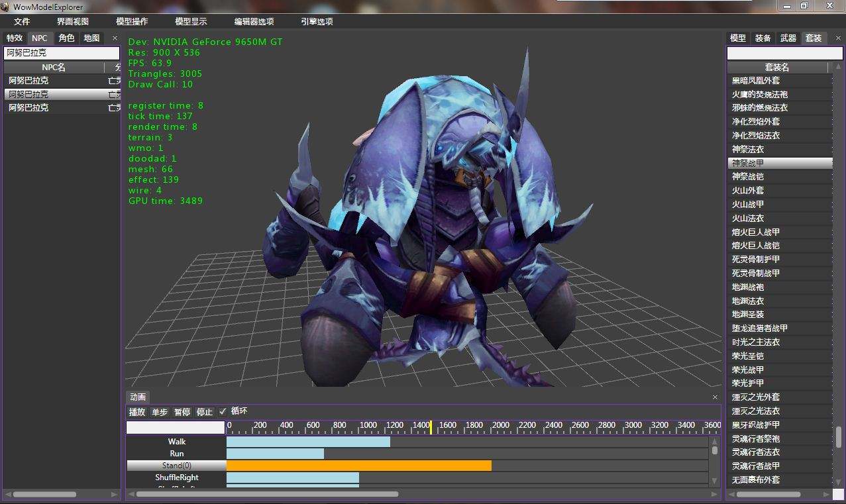
Task: Click the light blue Walk timeline bar
Action: (x=308, y=442)
